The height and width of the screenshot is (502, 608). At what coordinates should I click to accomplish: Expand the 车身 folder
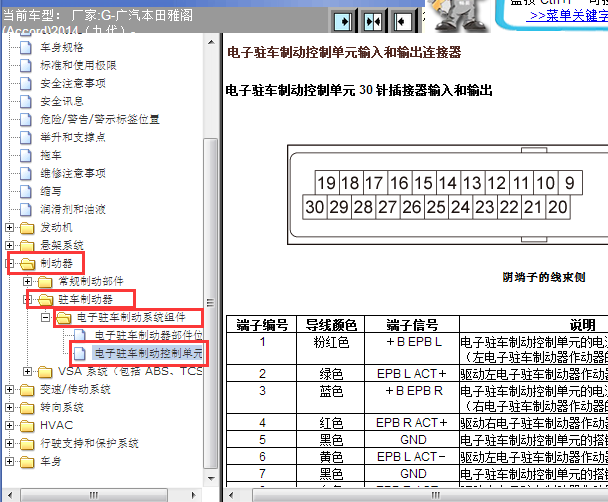tap(9, 461)
